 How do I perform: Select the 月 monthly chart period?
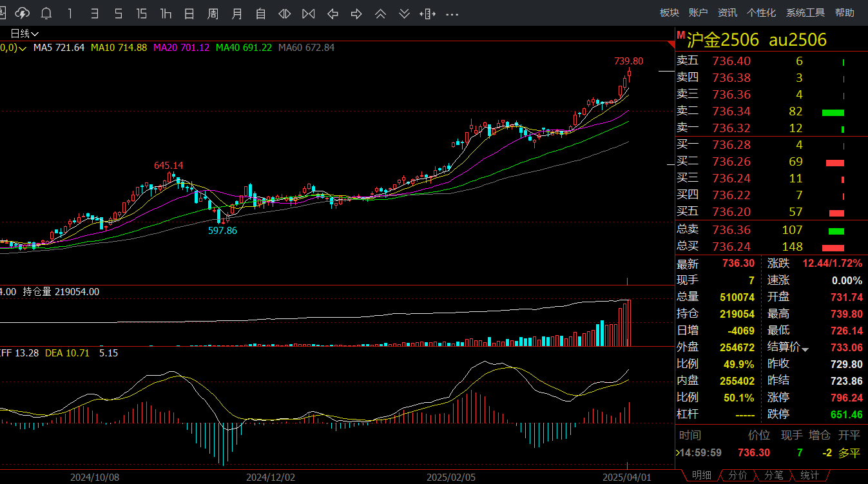[237, 13]
